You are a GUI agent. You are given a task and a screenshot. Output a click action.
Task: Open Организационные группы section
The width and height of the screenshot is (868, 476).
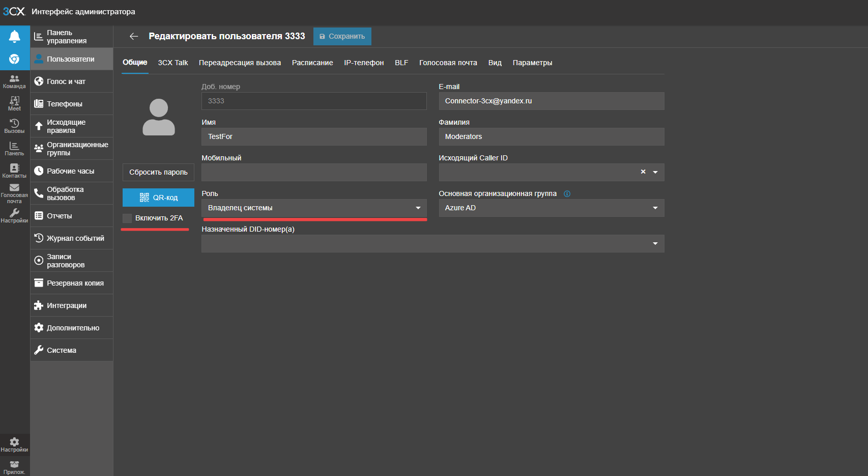pyautogui.click(x=72, y=149)
